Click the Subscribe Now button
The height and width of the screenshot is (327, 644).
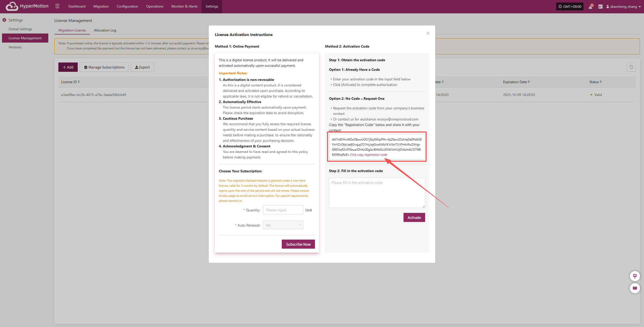(298, 244)
